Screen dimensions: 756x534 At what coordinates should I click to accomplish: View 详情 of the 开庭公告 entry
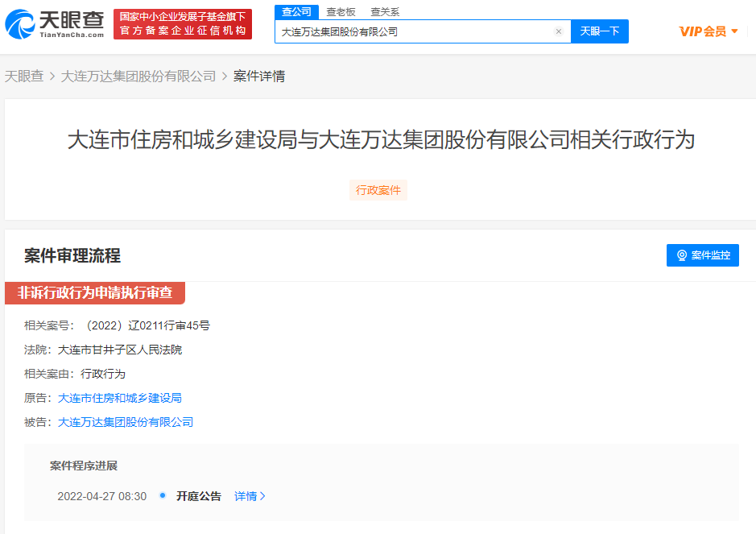point(250,496)
